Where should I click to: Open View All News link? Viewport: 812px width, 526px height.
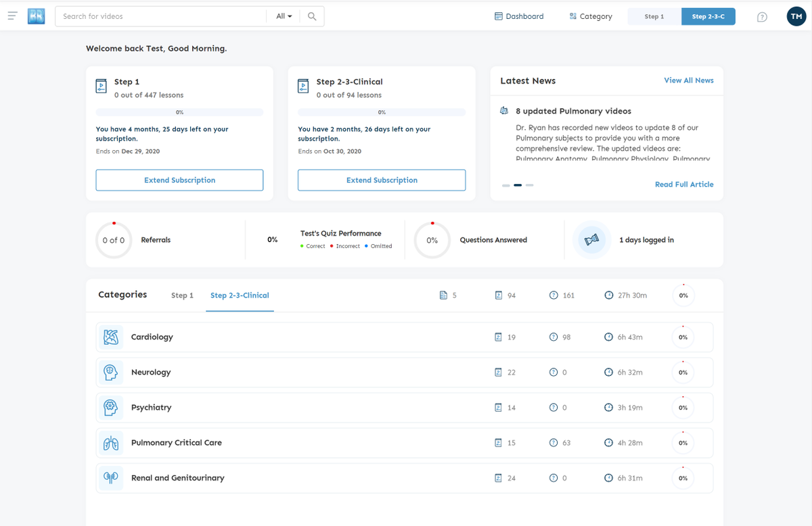(689, 80)
